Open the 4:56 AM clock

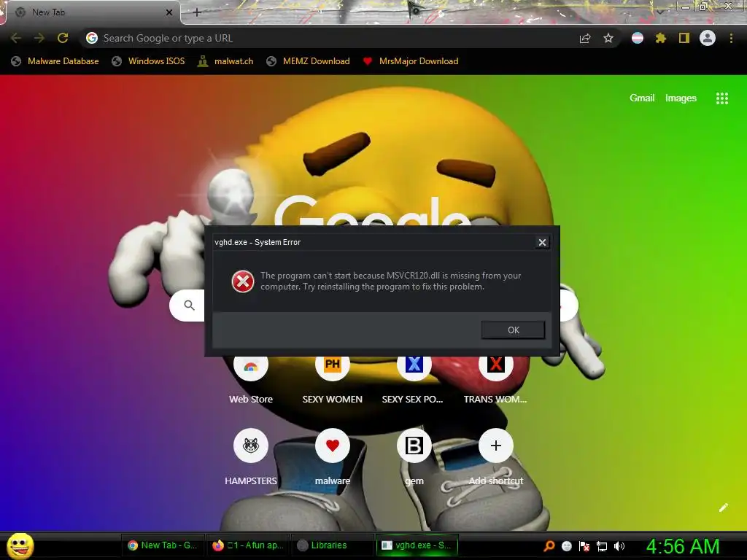tap(683, 546)
